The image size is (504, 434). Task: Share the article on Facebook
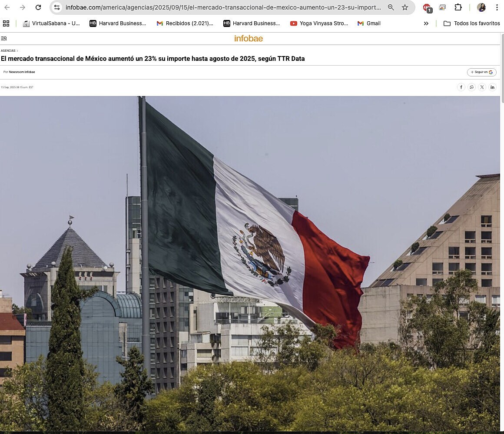pos(461,87)
